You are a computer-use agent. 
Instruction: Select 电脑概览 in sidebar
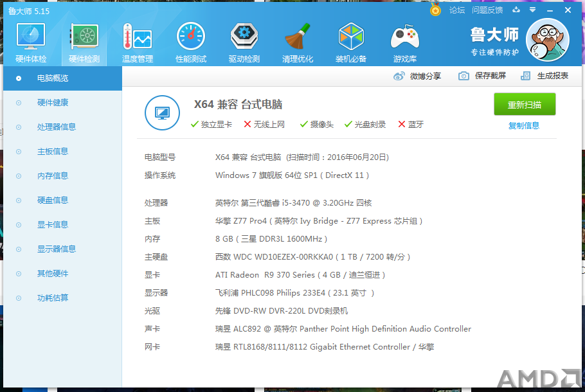tap(62, 78)
